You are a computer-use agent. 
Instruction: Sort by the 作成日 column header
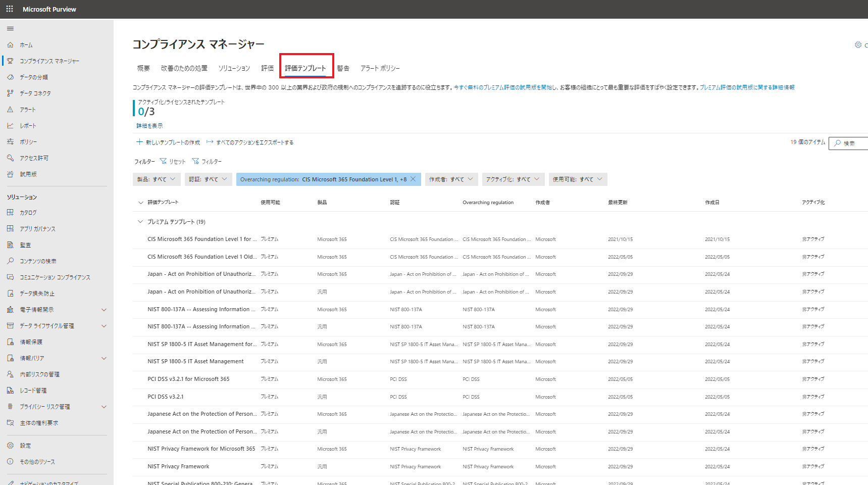pos(712,203)
